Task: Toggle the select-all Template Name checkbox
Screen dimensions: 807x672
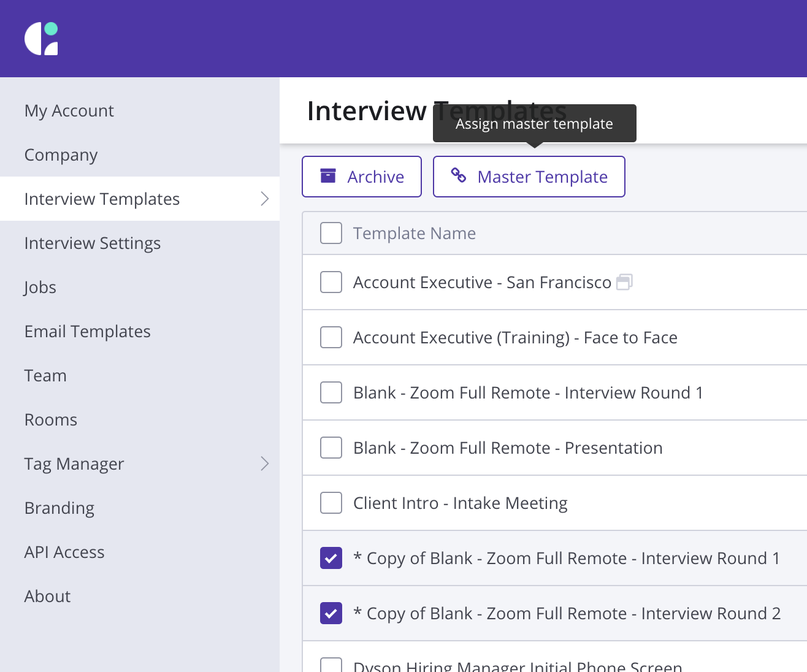Action: pyautogui.click(x=331, y=233)
